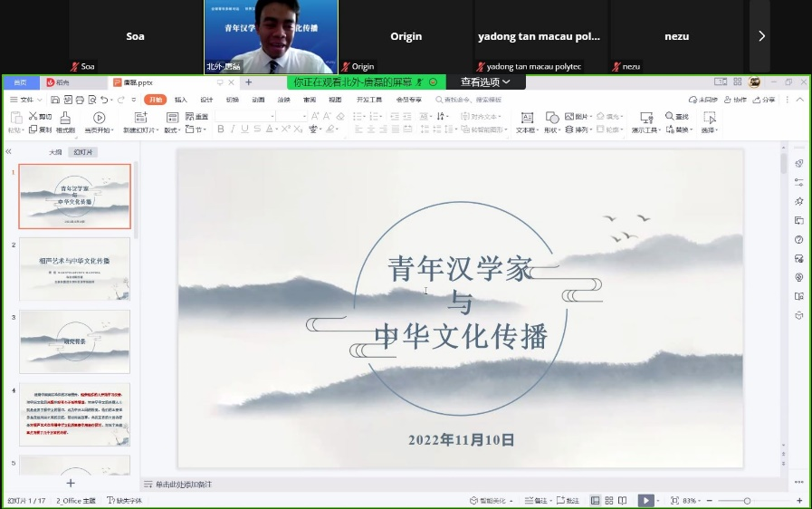
Task: Click the Undo arrow icon
Action: (x=105, y=100)
